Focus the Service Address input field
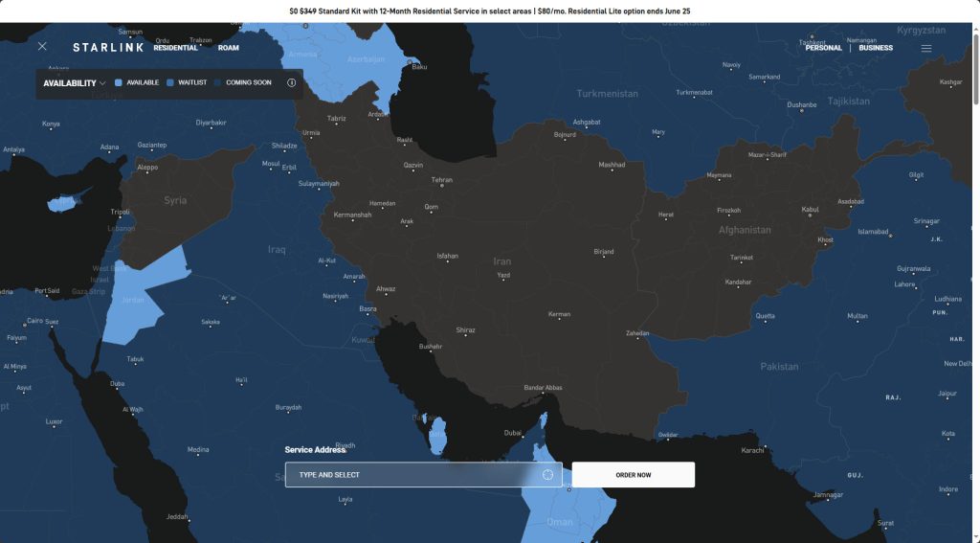This screenshot has width=980, height=543. coord(412,475)
